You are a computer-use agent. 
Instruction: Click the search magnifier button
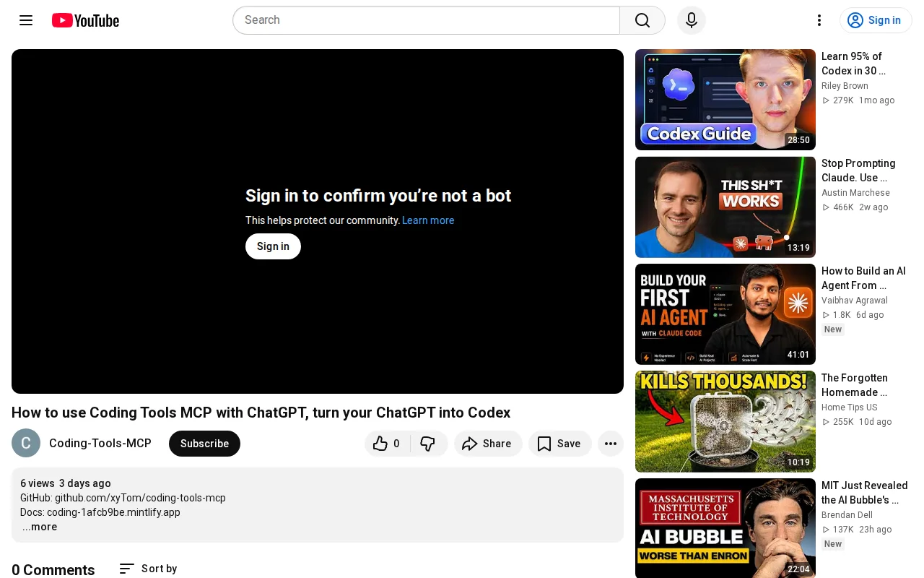point(642,20)
